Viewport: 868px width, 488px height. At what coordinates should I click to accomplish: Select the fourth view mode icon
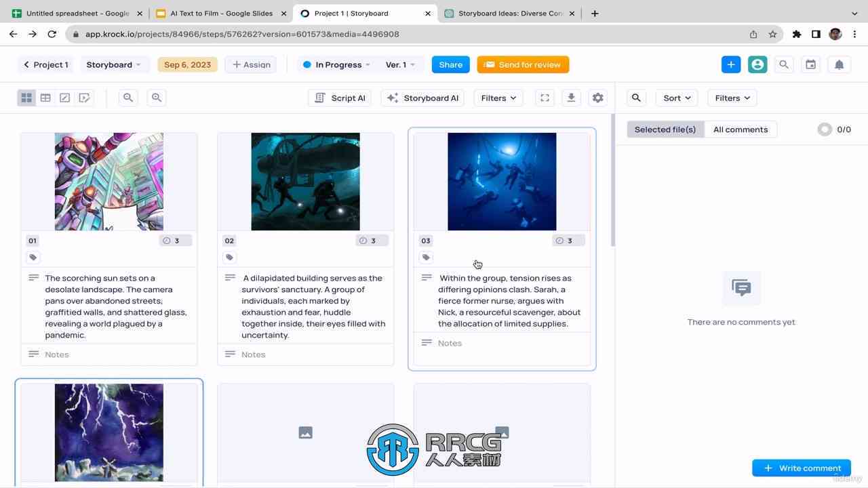pos(84,98)
